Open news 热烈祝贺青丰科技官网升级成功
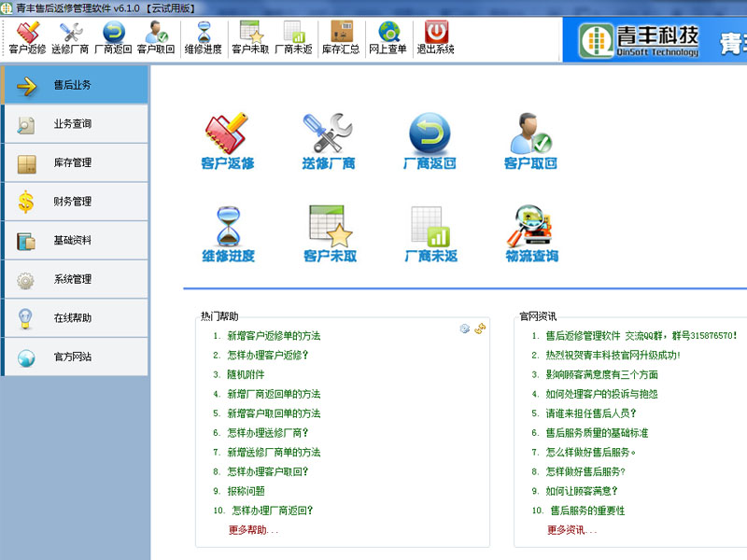The height and width of the screenshot is (560, 747). click(x=613, y=356)
